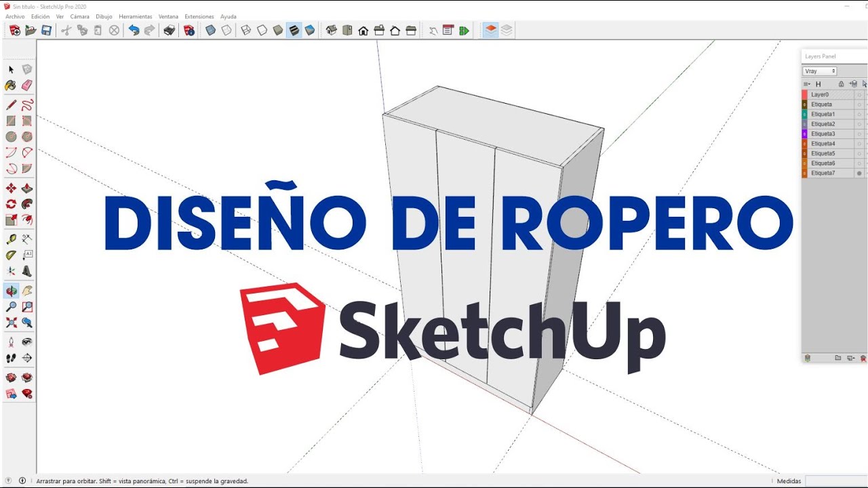The height and width of the screenshot is (488, 868).
Task: Choose the Push/Pull tool
Action: click(27, 188)
